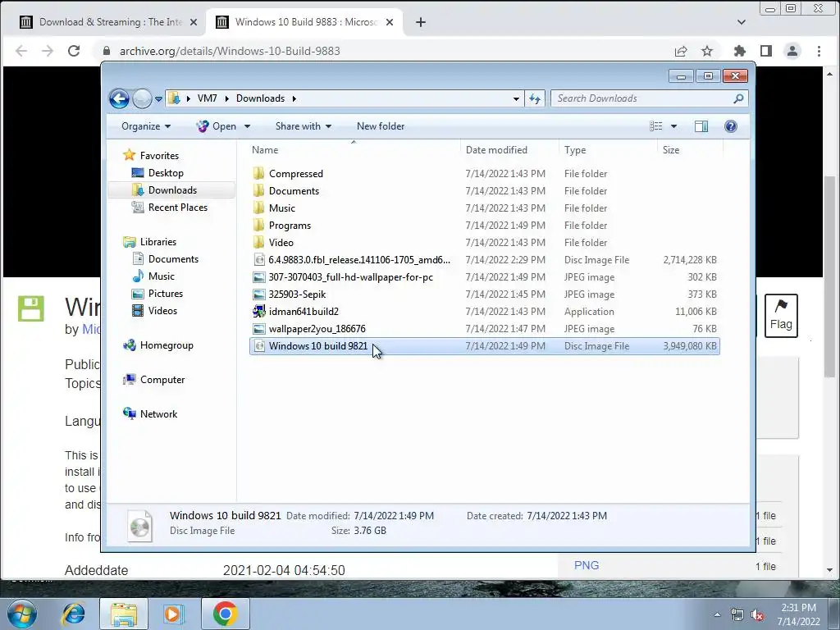Open a new Chrome tab

click(x=421, y=22)
